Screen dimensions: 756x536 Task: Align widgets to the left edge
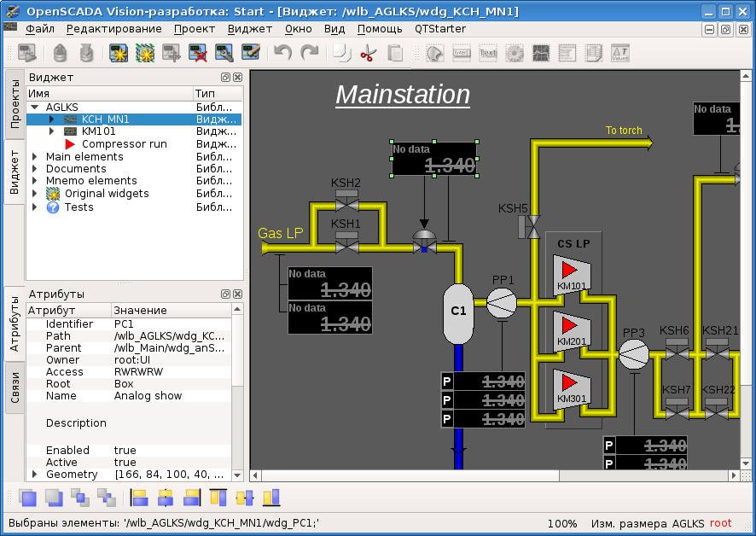[x=139, y=498]
